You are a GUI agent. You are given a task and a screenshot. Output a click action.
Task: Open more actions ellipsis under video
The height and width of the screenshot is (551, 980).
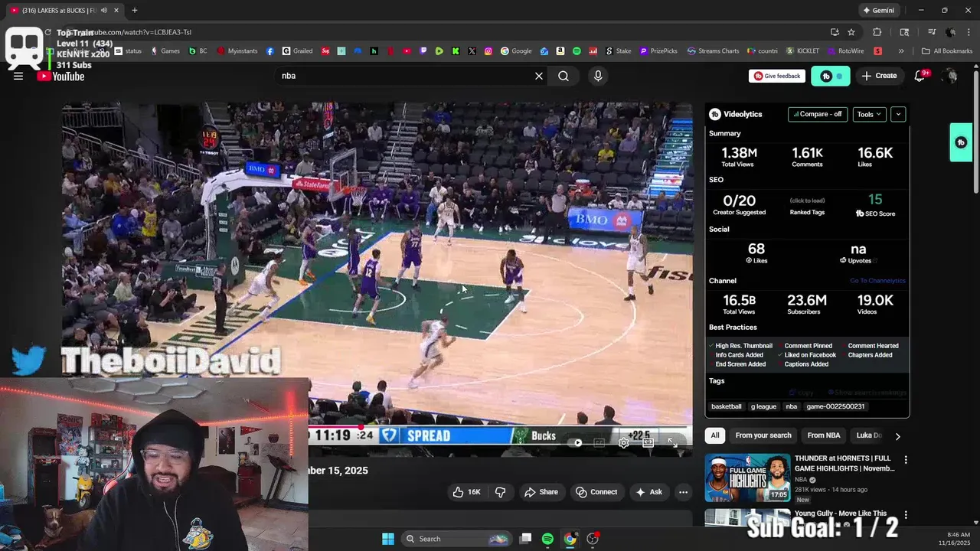684,492
